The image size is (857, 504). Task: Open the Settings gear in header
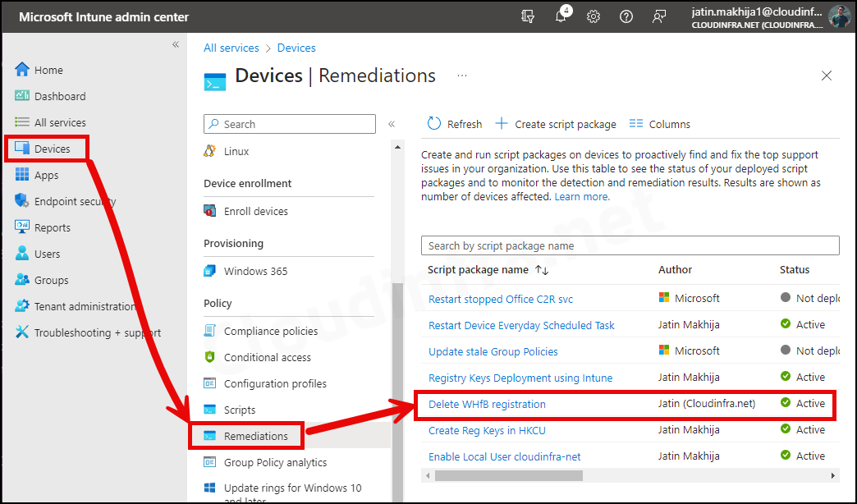pyautogui.click(x=593, y=16)
